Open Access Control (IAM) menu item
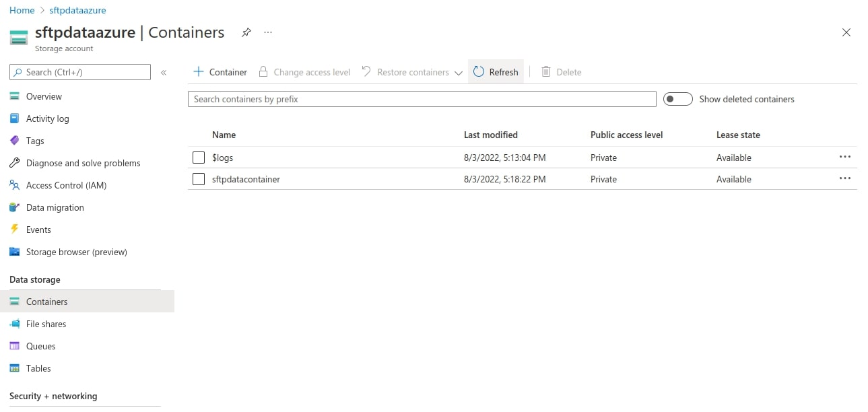The height and width of the screenshot is (412, 868). [x=67, y=185]
